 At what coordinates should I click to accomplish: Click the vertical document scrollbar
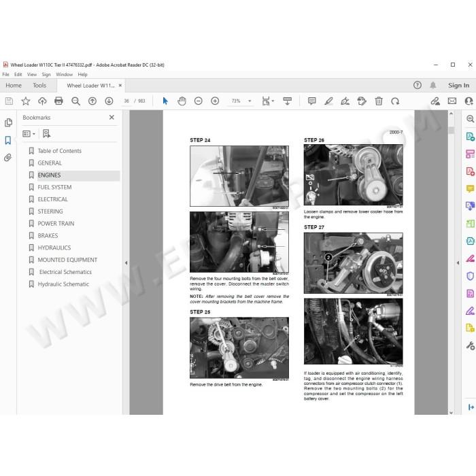451,262
